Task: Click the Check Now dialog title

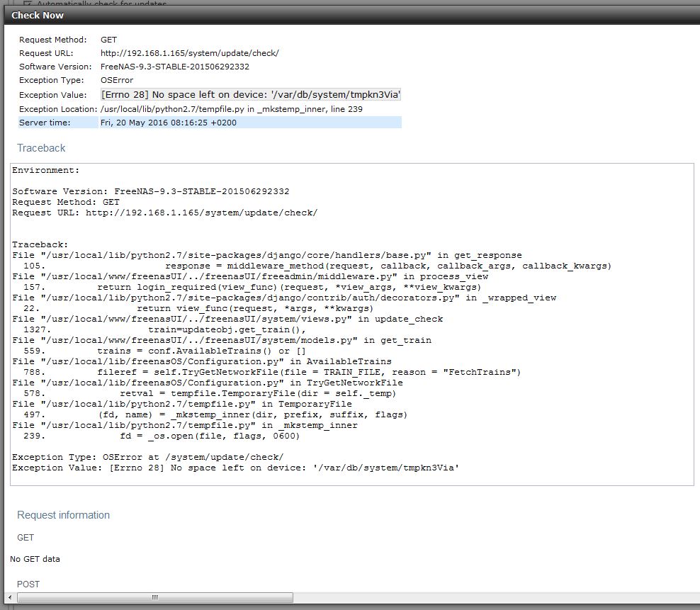Action: [x=38, y=15]
